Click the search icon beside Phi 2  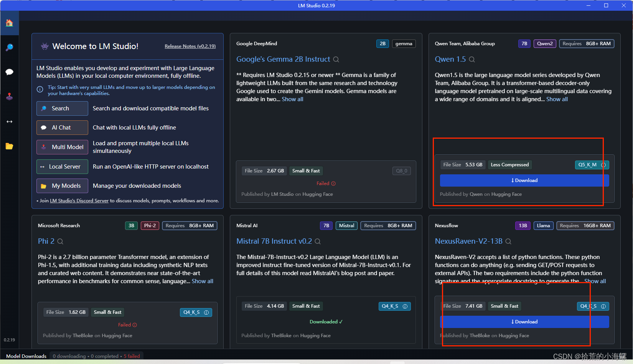click(60, 241)
